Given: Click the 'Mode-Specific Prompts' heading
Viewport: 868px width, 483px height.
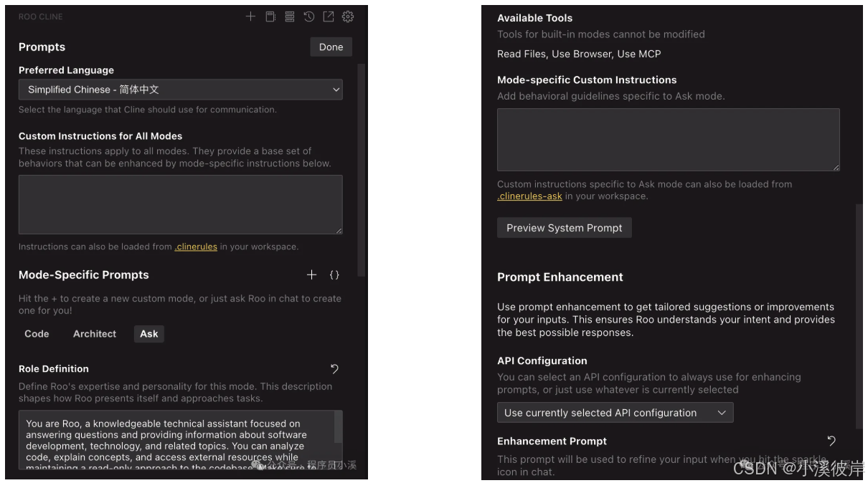Looking at the screenshot, I should point(84,274).
